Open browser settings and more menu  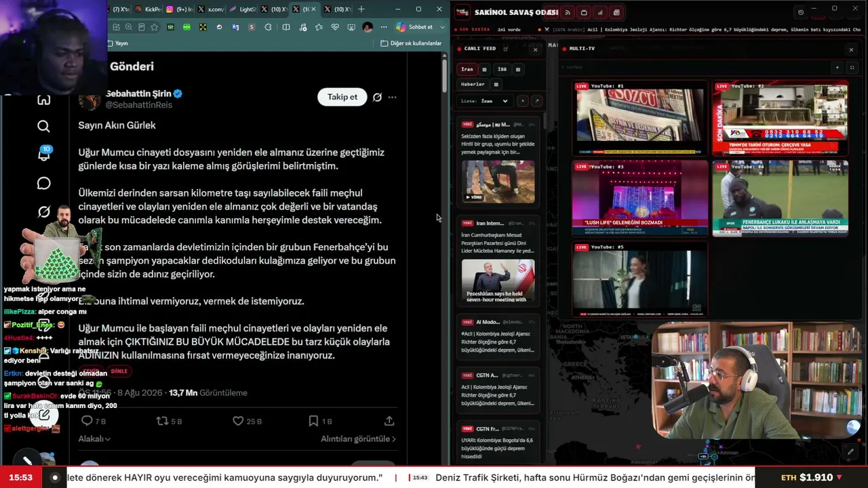383,27
